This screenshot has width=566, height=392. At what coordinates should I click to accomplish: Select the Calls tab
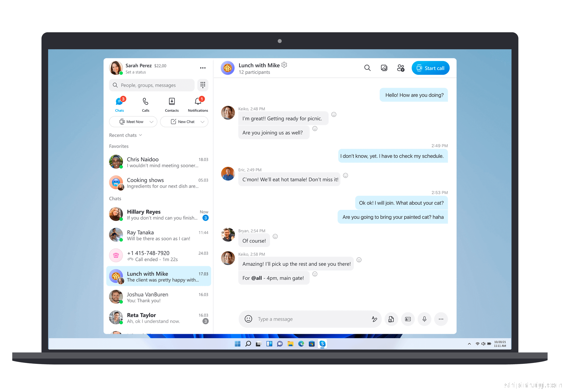(x=146, y=104)
